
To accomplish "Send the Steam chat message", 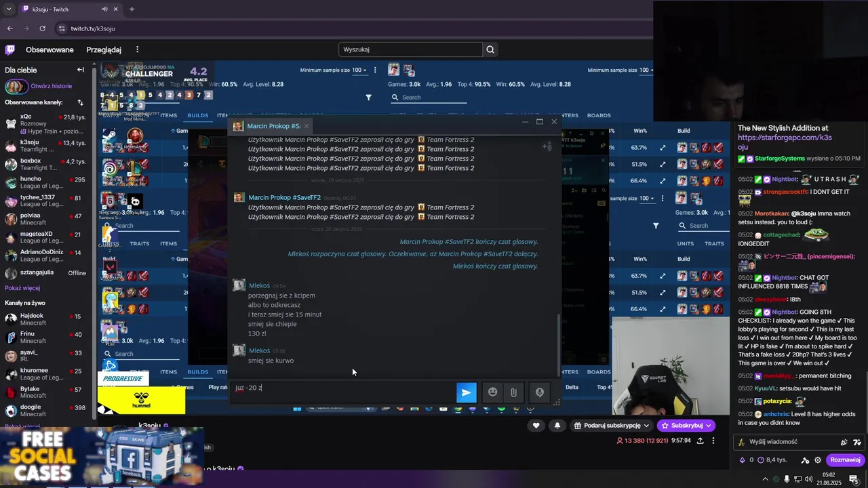I will 466,392.
